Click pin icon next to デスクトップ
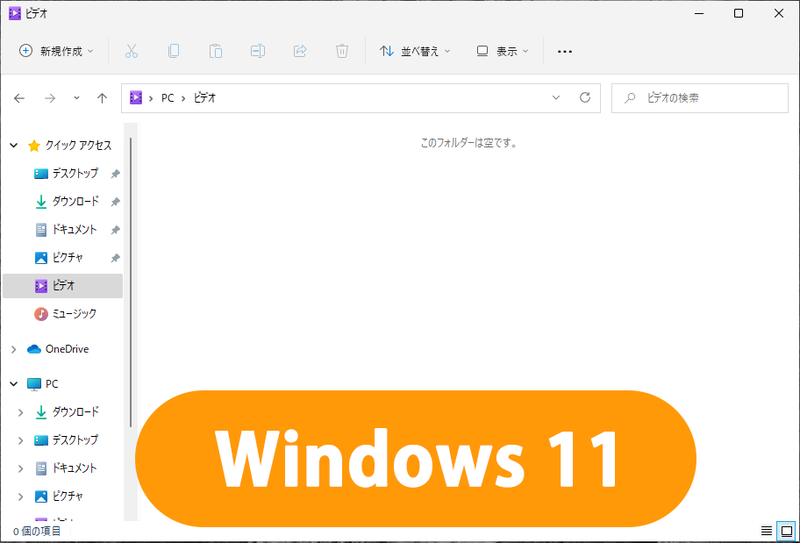The width and height of the screenshot is (800, 543). click(x=115, y=174)
